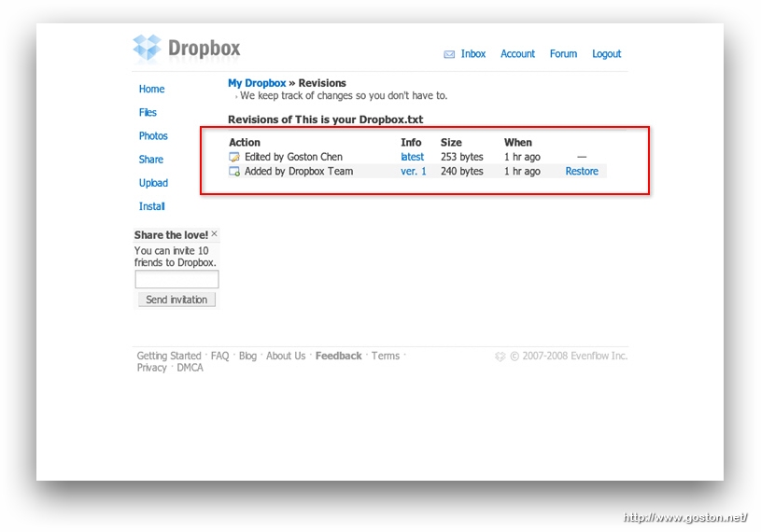Screen dimensions: 761x532
Task: Click the Dropbox wordmark text
Action: tap(204, 48)
